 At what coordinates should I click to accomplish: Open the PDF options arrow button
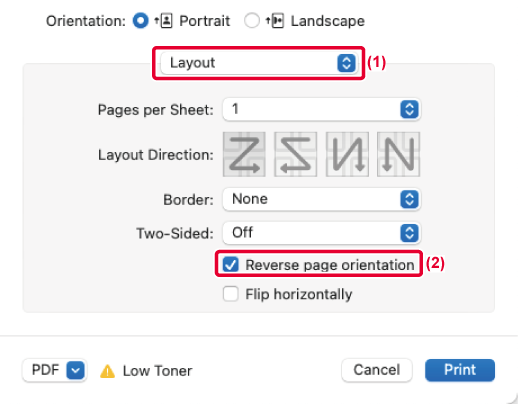pos(75,370)
